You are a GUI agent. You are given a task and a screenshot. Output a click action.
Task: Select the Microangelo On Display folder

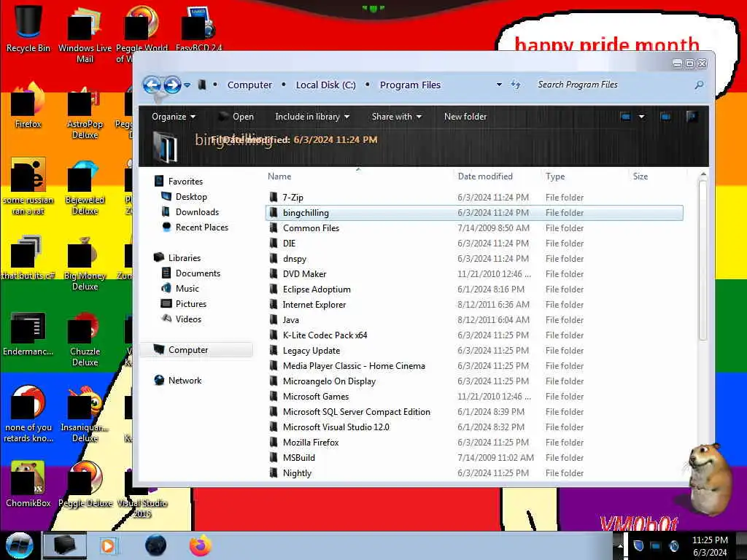329,381
